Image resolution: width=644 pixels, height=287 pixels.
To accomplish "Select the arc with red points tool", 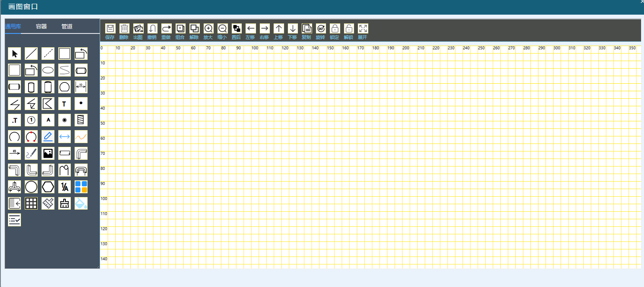I will point(31,137).
